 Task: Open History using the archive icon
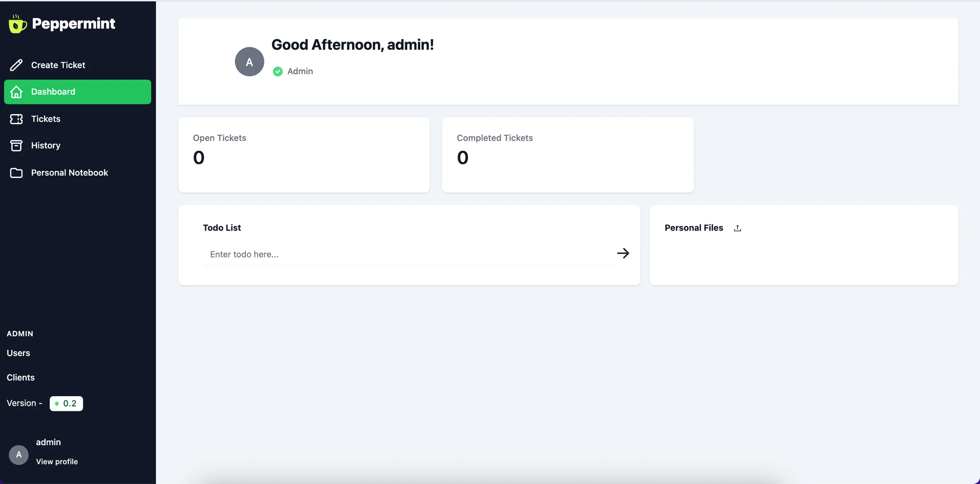pyautogui.click(x=16, y=146)
